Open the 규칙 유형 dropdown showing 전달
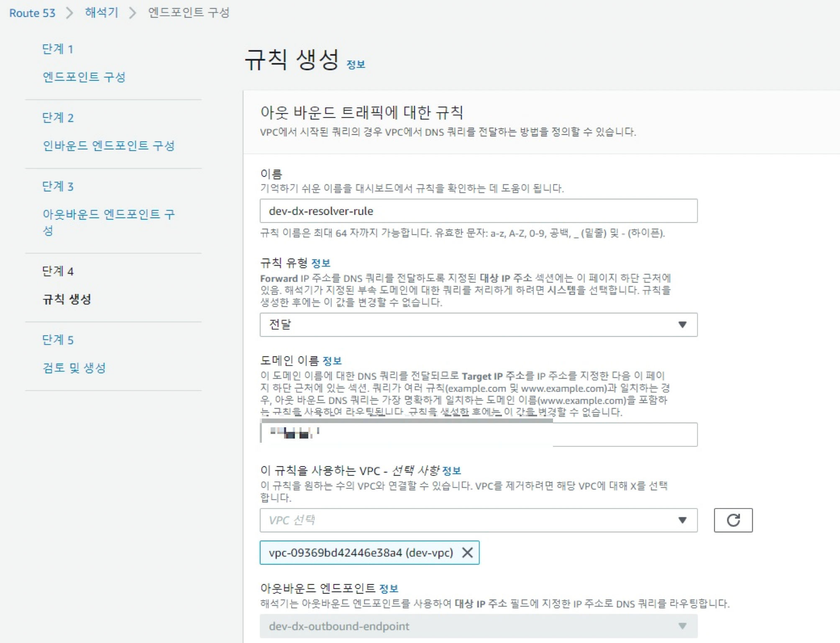Image resolution: width=840 pixels, height=643 pixels. [x=478, y=324]
